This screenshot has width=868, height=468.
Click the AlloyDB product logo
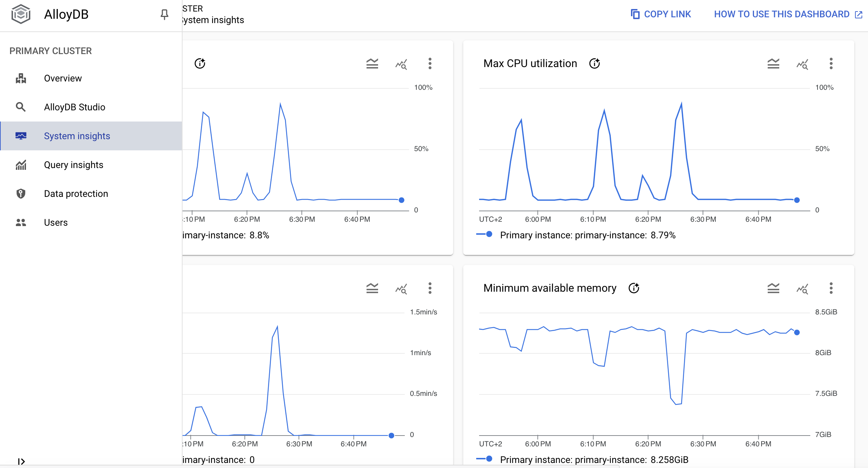(x=21, y=14)
